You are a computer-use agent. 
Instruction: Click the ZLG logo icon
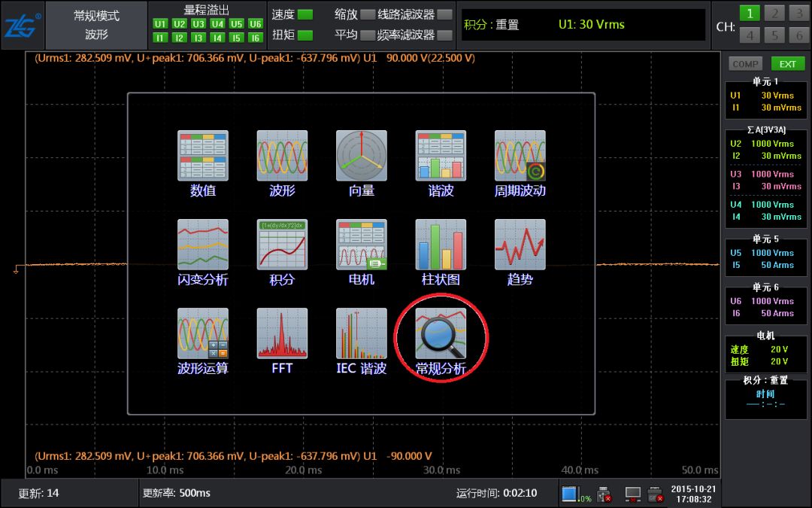pos(22,26)
